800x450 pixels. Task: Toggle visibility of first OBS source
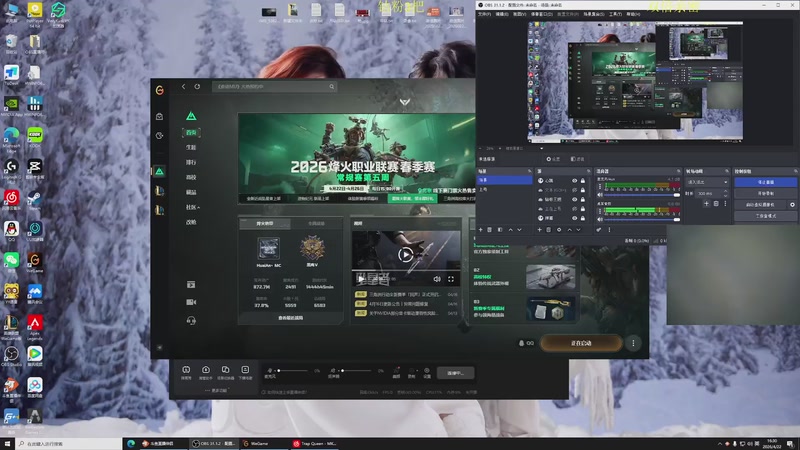click(574, 181)
